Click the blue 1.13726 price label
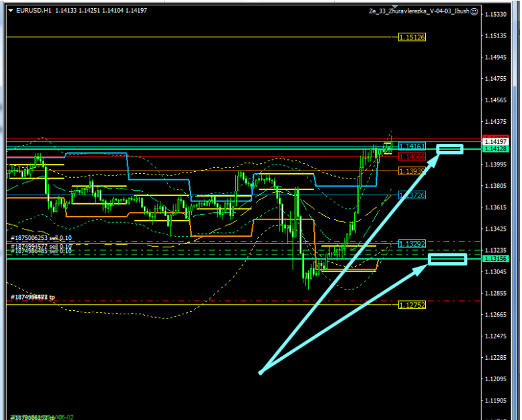 tap(412, 195)
